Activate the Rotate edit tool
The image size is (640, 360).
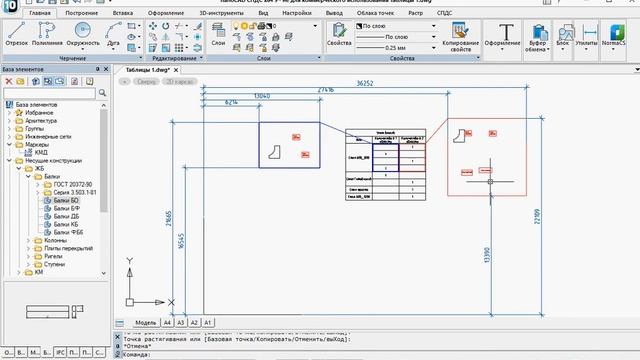pyautogui.click(x=166, y=26)
